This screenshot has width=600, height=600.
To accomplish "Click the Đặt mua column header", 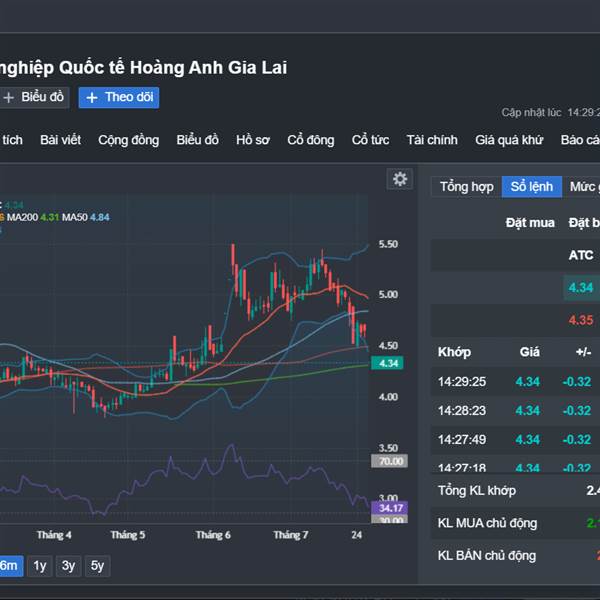I will click(530, 223).
